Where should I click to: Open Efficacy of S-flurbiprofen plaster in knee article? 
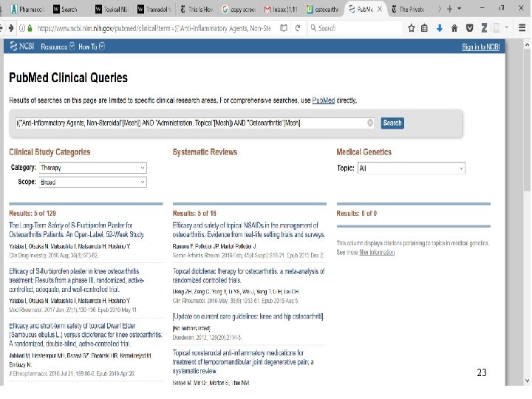pyautogui.click(x=77, y=280)
